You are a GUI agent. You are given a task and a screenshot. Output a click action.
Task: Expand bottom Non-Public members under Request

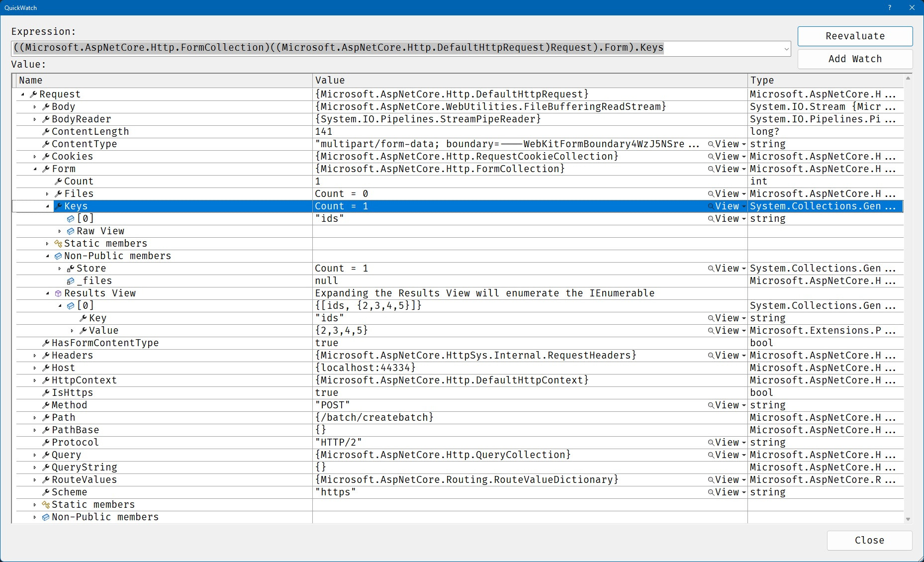35,517
